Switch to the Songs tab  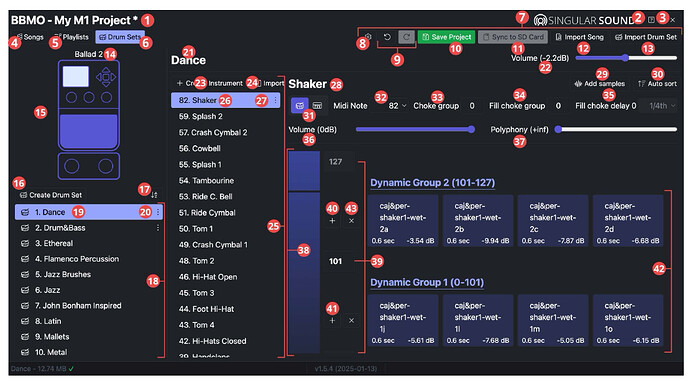pyautogui.click(x=30, y=37)
